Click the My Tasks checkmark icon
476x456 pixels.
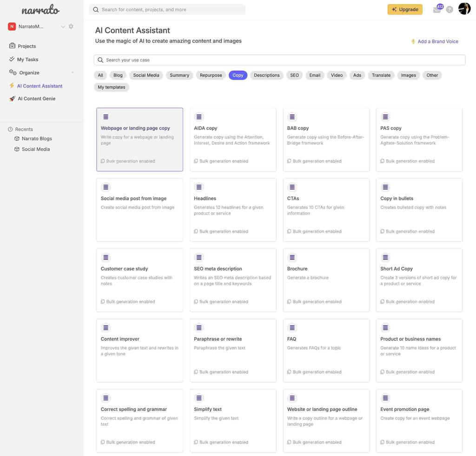[x=12, y=59]
